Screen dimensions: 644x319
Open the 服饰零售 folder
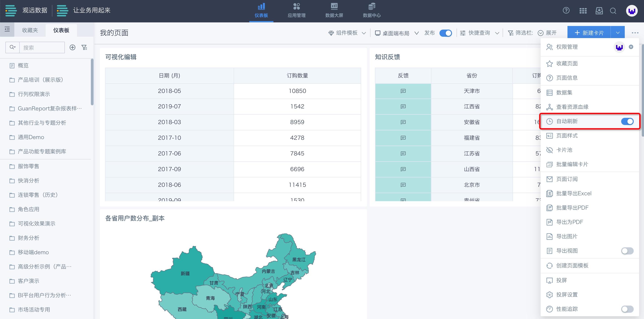point(24,166)
